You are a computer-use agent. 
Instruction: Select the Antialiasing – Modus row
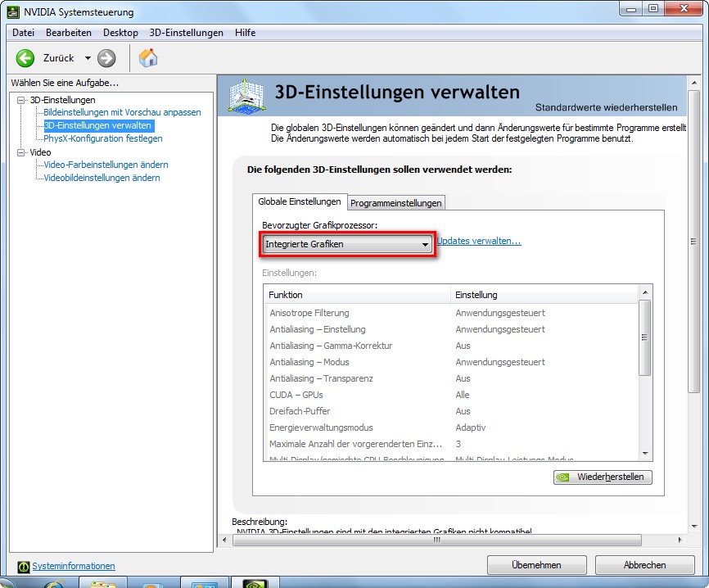click(451, 362)
